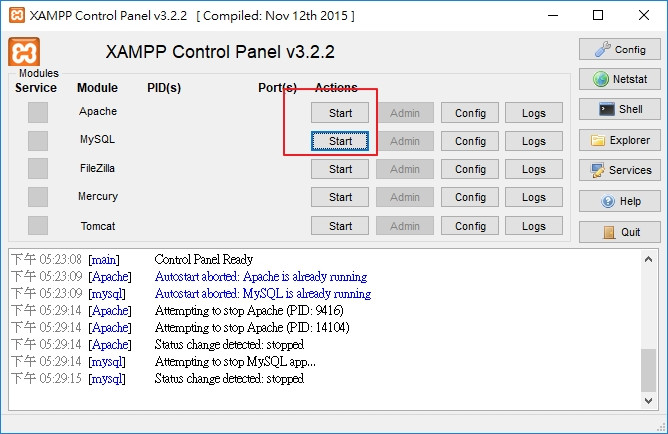Screen dimensions: 668x434
Task: Open FileZilla Config menu
Action: 470,169
